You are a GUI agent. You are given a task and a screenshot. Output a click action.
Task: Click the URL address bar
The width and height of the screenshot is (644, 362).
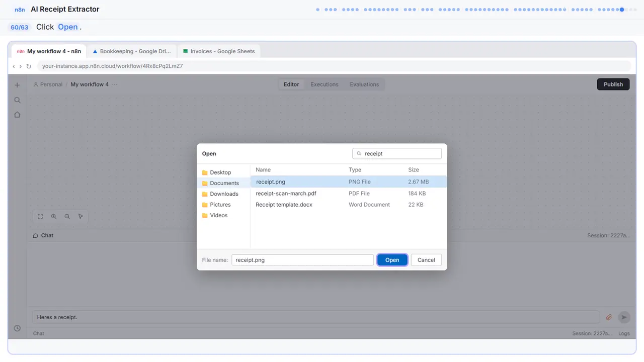[334, 66]
